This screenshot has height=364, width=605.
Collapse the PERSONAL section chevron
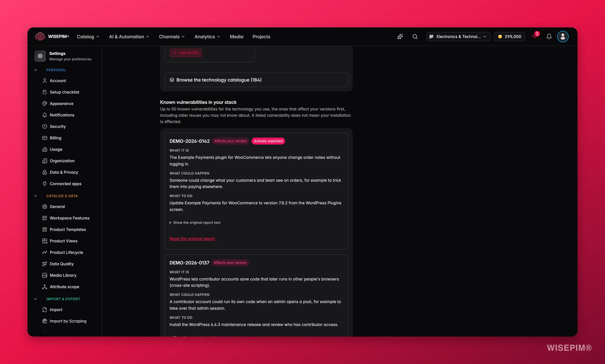pos(36,70)
